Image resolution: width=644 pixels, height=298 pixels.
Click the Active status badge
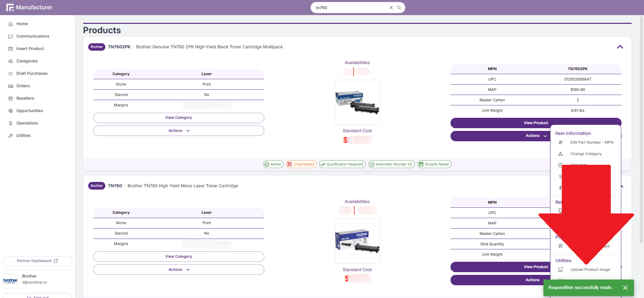coord(273,164)
